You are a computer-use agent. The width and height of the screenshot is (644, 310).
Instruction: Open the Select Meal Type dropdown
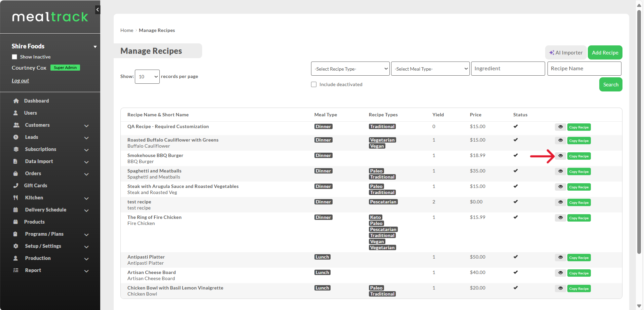430,69
